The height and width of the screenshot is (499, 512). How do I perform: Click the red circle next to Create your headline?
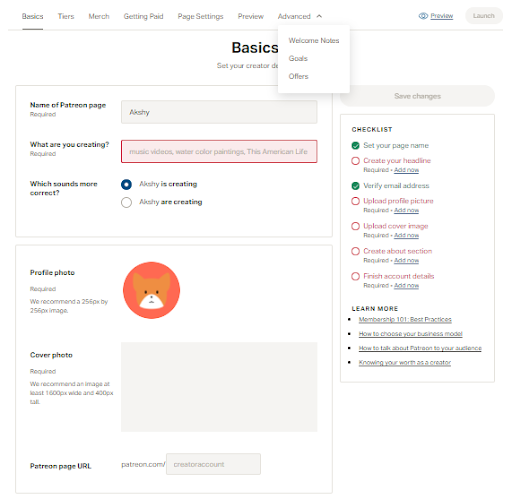[x=355, y=161]
